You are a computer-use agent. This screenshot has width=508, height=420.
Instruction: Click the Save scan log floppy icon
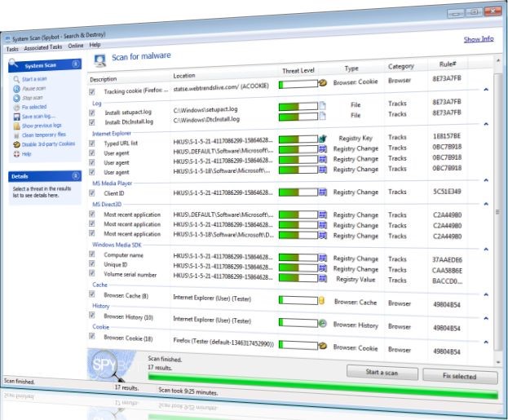coord(17,117)
